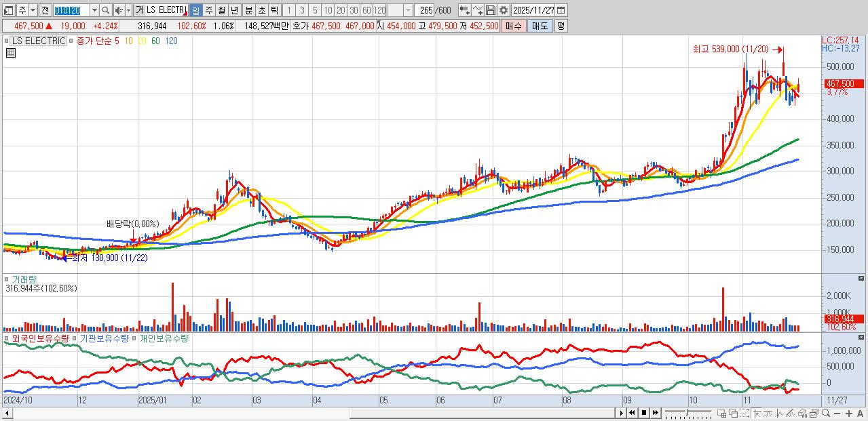
Task: Click the eraser with bars icon
Action: click(802, 413)
